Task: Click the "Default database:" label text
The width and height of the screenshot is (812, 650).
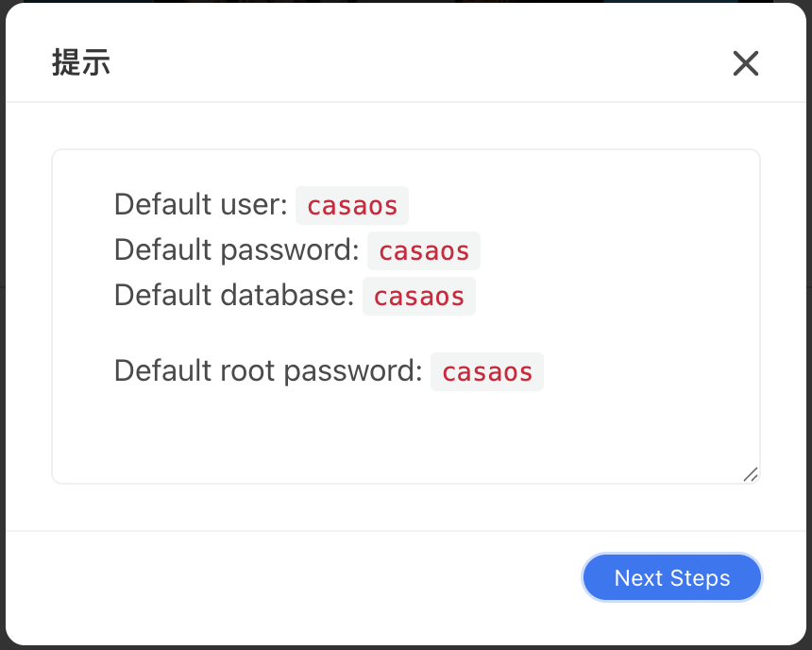Action: [233, 296]
